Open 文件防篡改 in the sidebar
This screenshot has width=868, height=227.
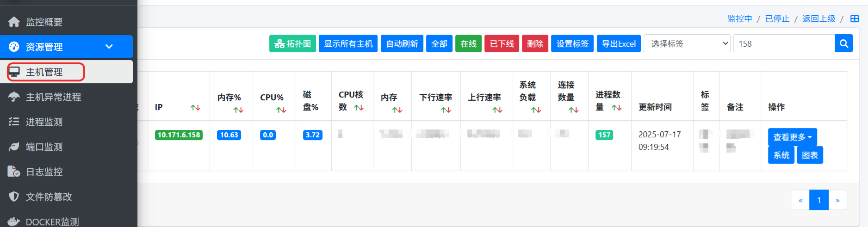[49, 196]
